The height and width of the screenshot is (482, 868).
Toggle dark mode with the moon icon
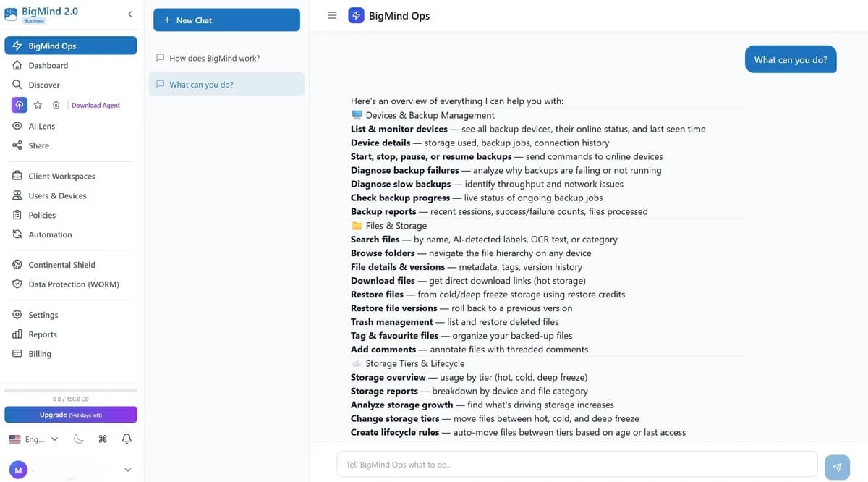click(x=79, y=439)
